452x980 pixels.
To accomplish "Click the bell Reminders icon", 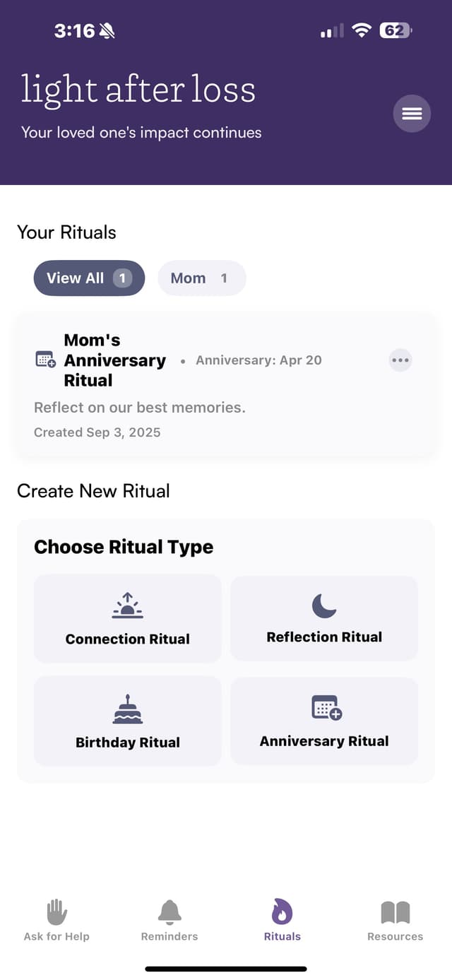I will 169,912.
